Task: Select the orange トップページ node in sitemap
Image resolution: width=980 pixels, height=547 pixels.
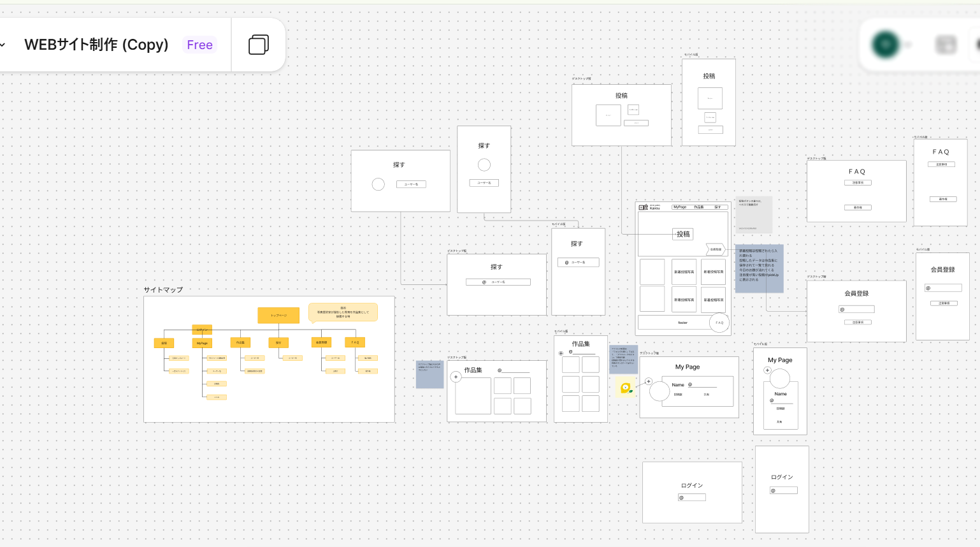Action: 278,315
